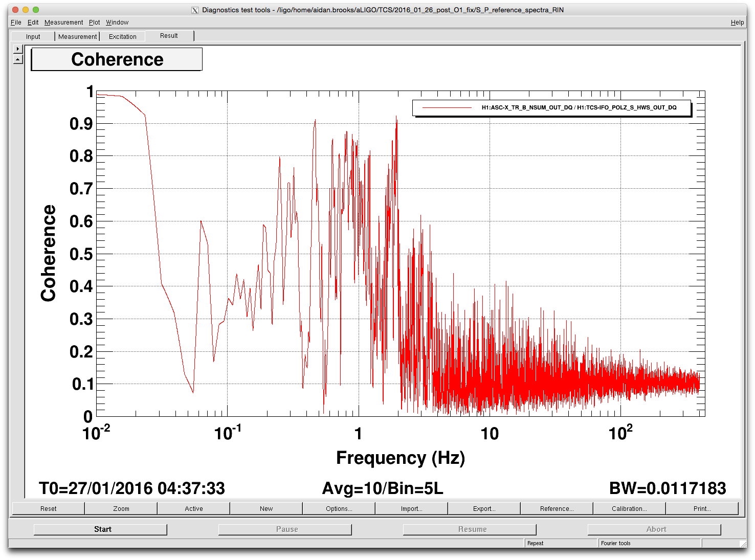The image size is (755, 560).
Task: Open the Measurement menu
Action: [x=63, y=23]
